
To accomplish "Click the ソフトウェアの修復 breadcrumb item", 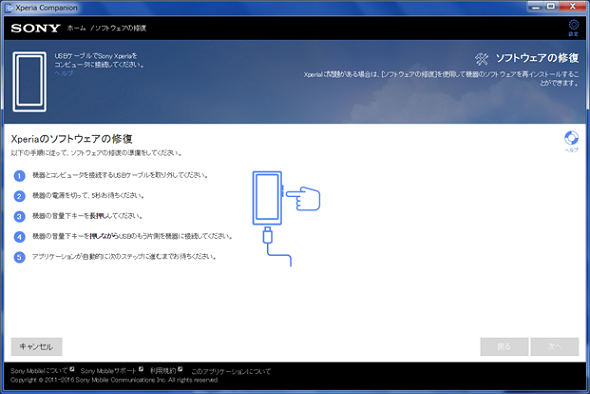I will (120, 28).
